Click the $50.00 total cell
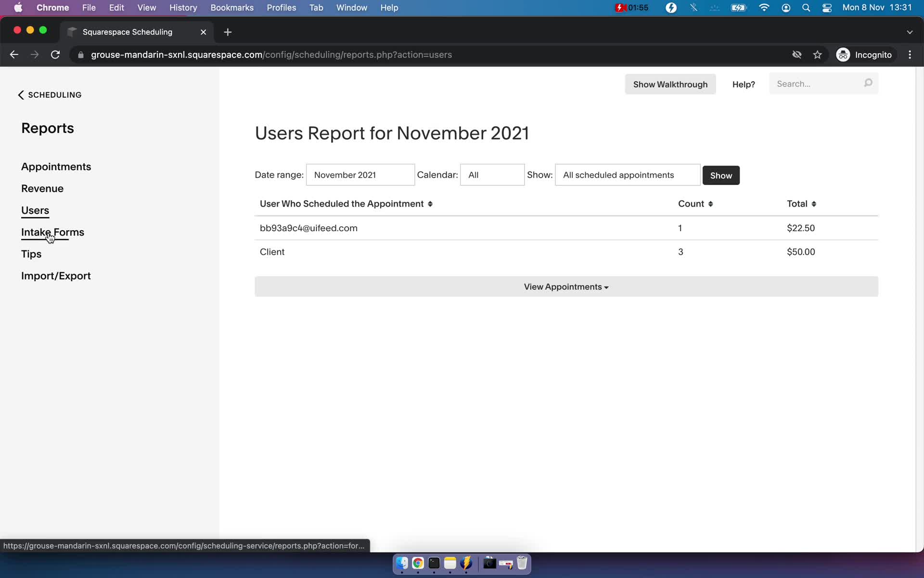Screen dimensions: 924x578 pyautogui.click(x=801, y=252)
